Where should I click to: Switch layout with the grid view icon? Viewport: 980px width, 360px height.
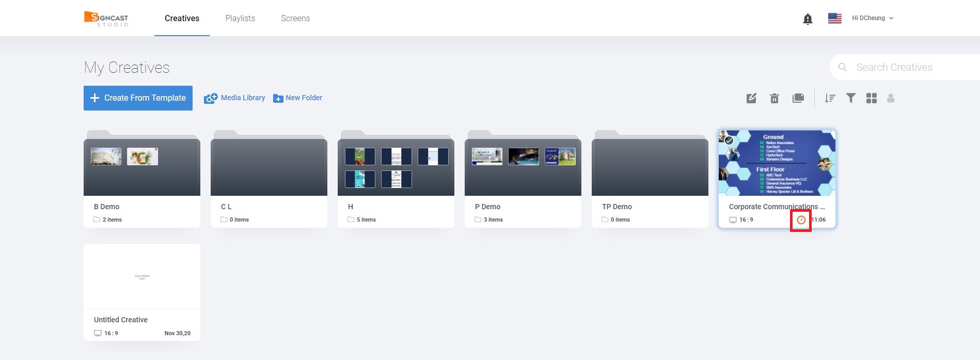pyautogui.click(x=872, y=98)
